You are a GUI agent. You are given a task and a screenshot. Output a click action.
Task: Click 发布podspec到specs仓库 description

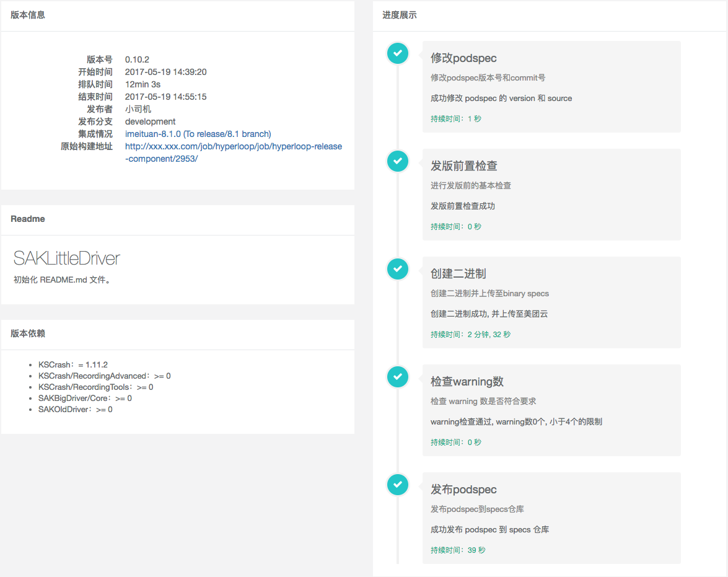[477, 509]
